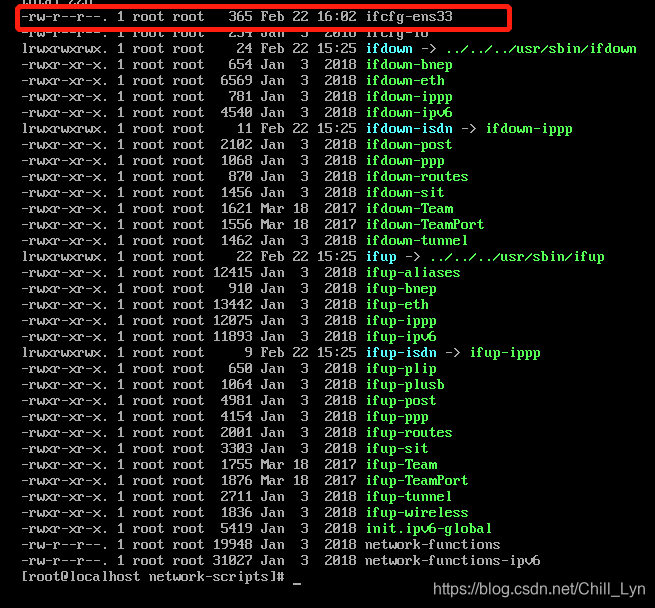Click the init.ipv6-global script name
This screenshot has width=655, height=608.
pyautogui.click(x=429, y=529)
